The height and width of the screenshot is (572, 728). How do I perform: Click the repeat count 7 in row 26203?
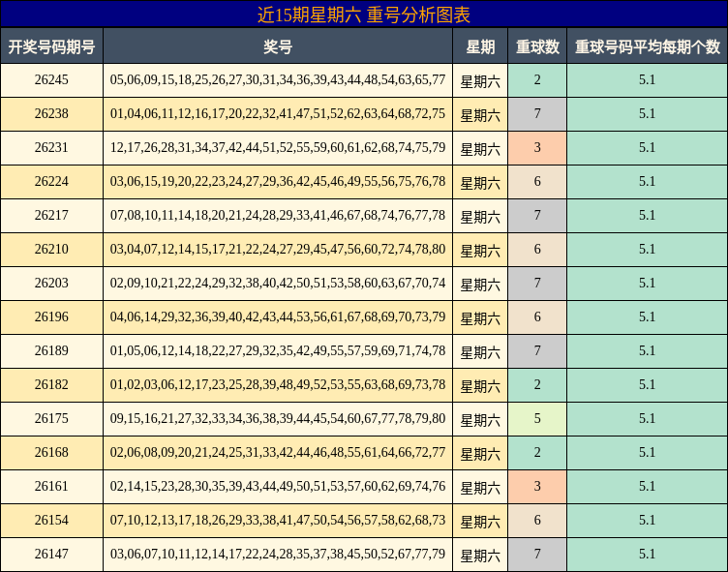(x=537, y=284)
